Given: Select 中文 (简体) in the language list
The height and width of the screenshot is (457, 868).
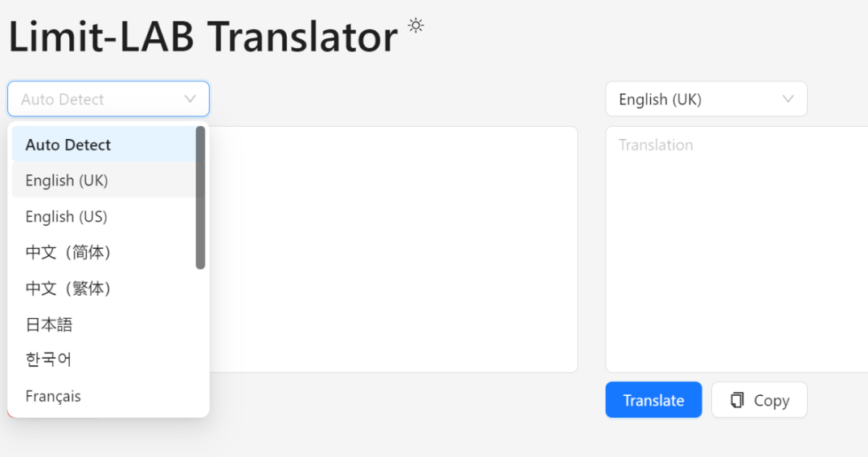Looking at the screenshot, I should 68,252.
